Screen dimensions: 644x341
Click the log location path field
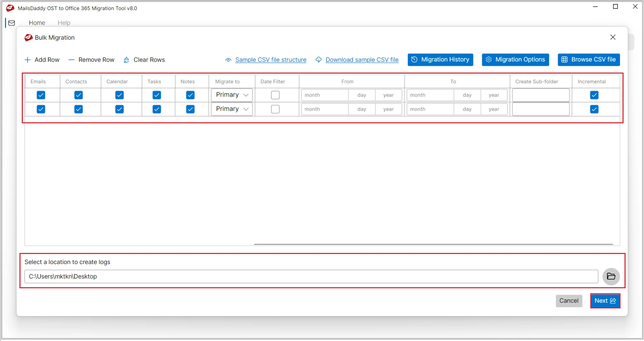pyautogui.click(x=311, y=276)
